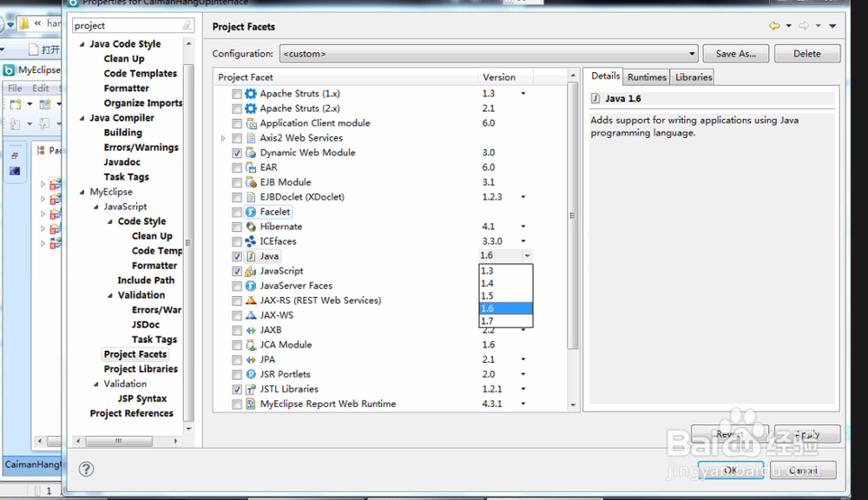868x500 pixels.
Task: Click the Axis2 Web Services document icon
Action: 251,138
